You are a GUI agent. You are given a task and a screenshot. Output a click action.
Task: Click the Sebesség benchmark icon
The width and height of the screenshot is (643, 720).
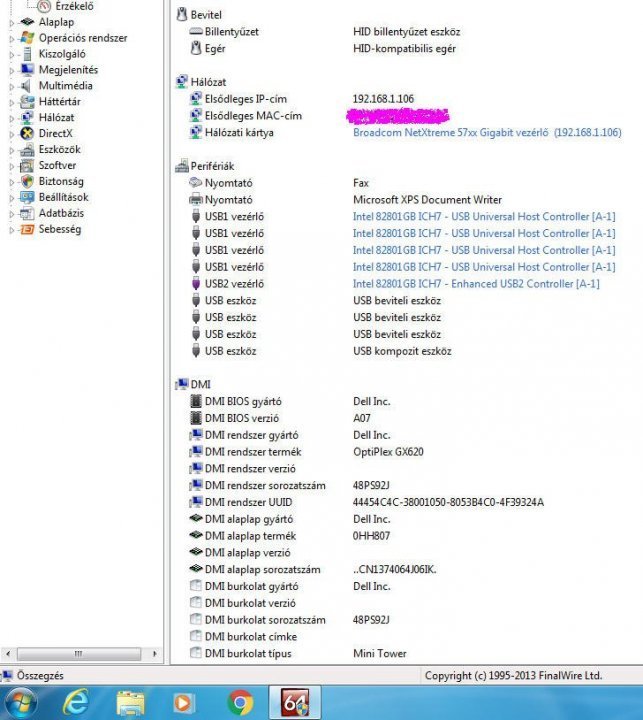(x=28, y=229)
